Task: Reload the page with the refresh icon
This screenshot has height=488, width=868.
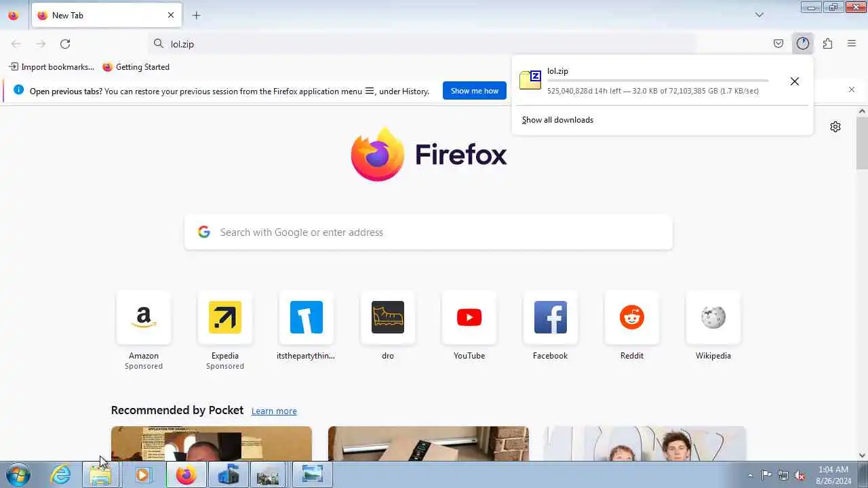Action: point(65,44)
